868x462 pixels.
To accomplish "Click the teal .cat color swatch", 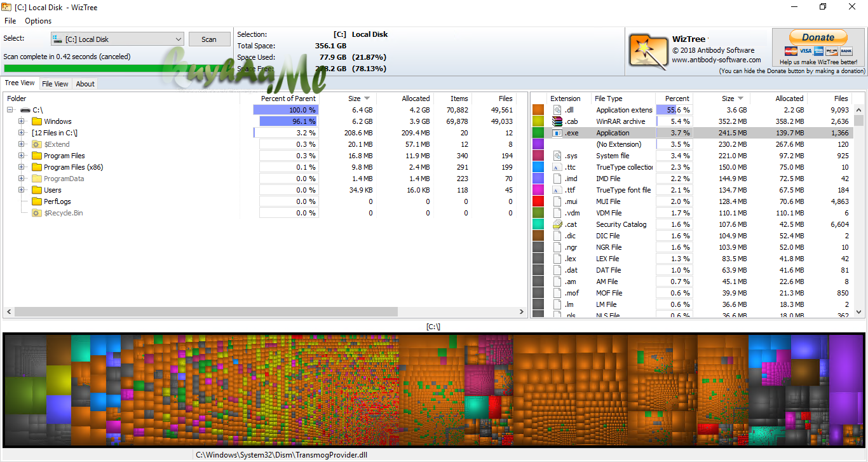I will [538, 224].
